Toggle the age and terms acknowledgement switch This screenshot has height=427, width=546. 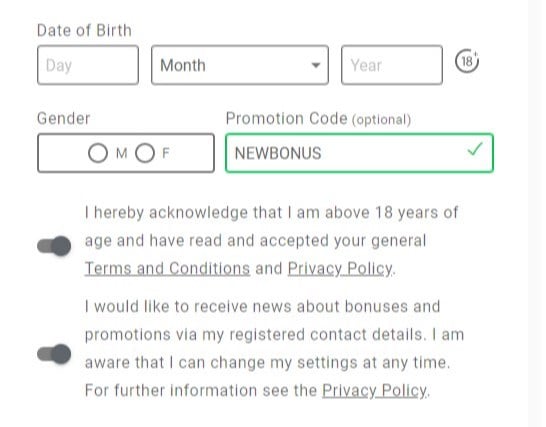point(54,246)
